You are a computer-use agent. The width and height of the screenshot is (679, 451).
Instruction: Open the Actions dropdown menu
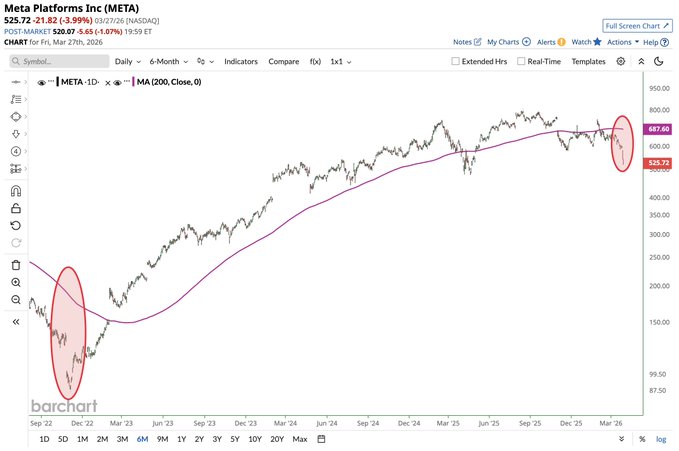[x=622, y=42]
